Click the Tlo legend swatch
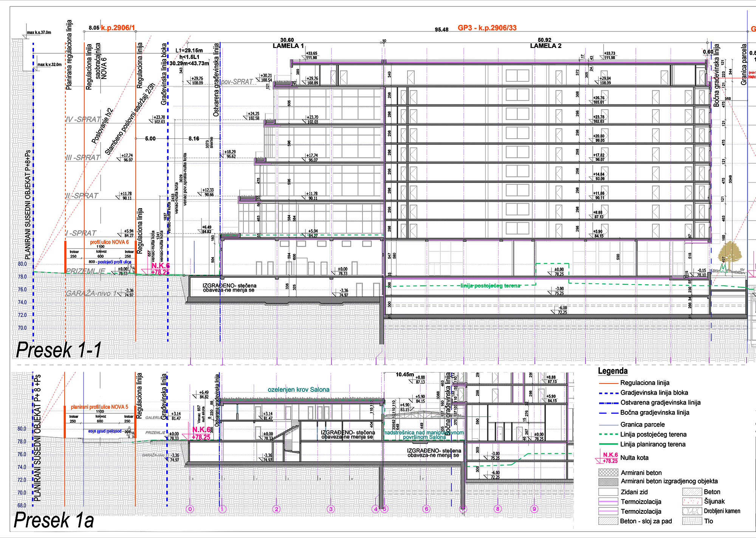Screen dimensions: 756x538 point(692,521)
